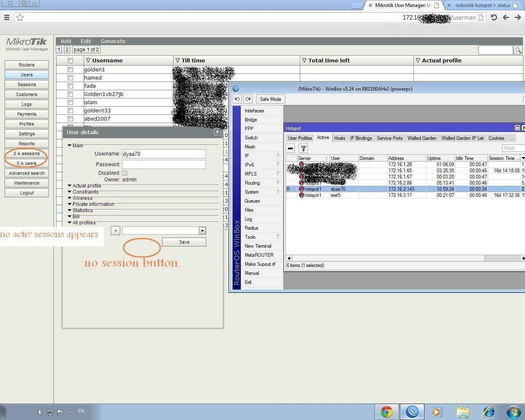Screen dimensions: 525x420
Task: Check the box for user goldent33
Action: (x=70, y=111)
